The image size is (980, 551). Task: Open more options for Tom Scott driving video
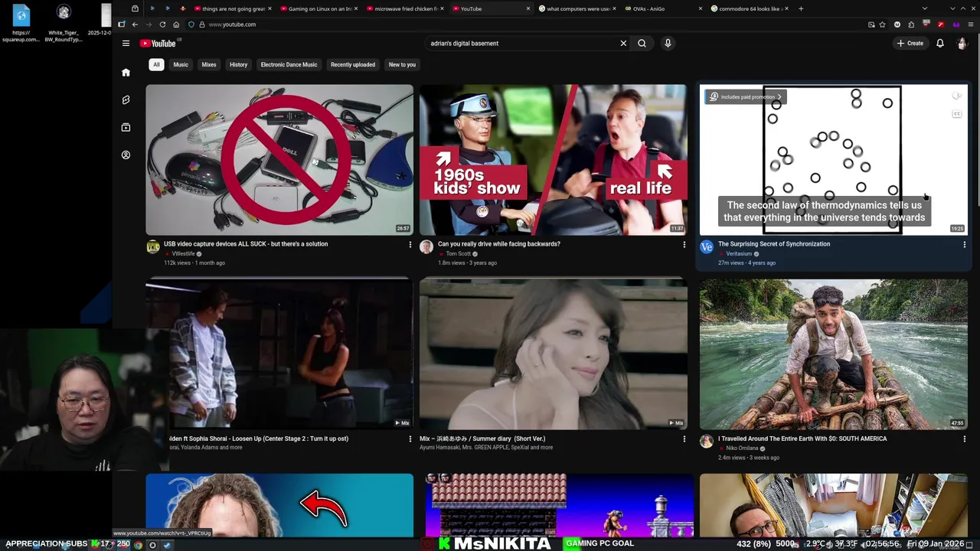(684, 245)
